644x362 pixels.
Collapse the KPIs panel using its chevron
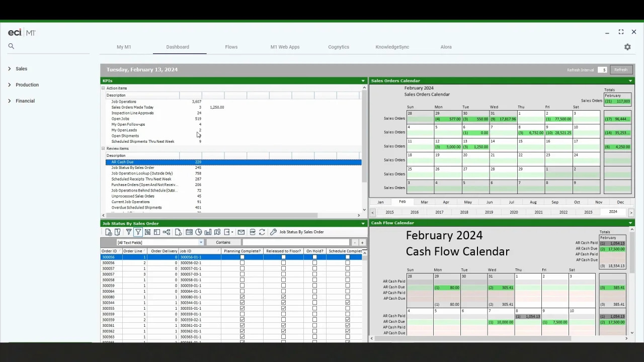(363, 80)
